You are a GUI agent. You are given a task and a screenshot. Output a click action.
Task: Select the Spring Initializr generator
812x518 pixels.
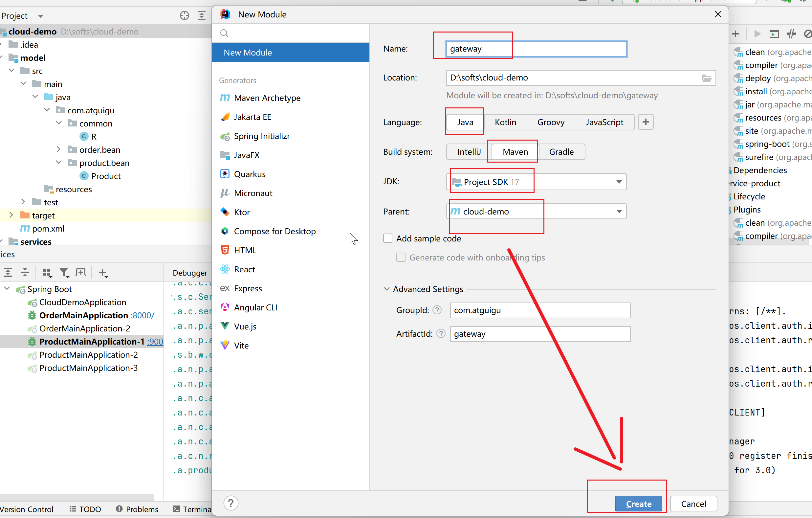click(262, 136)
